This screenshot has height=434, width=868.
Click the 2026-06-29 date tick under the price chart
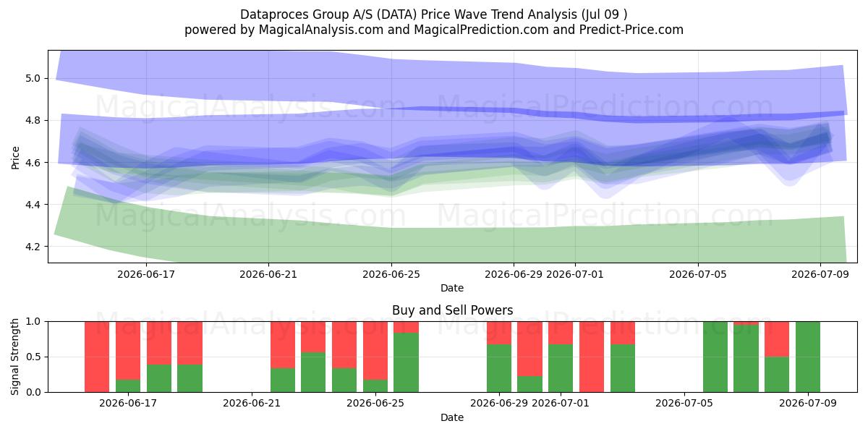[514, 274]
